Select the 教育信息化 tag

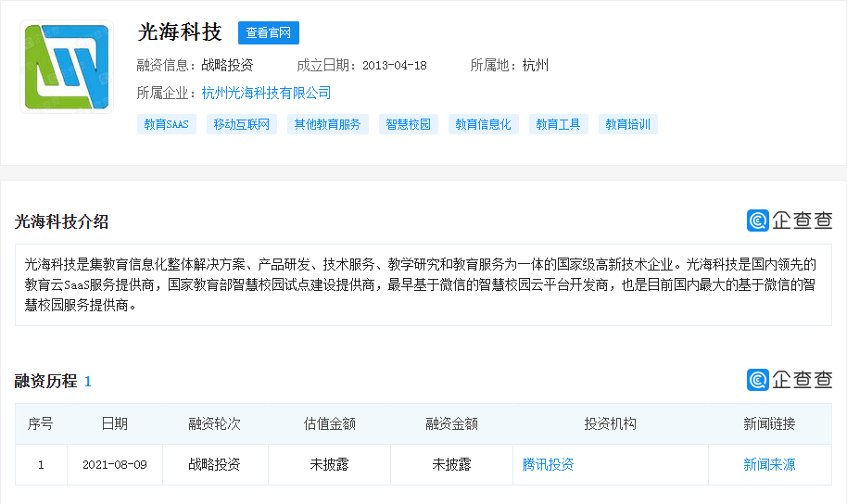point(484,124)
